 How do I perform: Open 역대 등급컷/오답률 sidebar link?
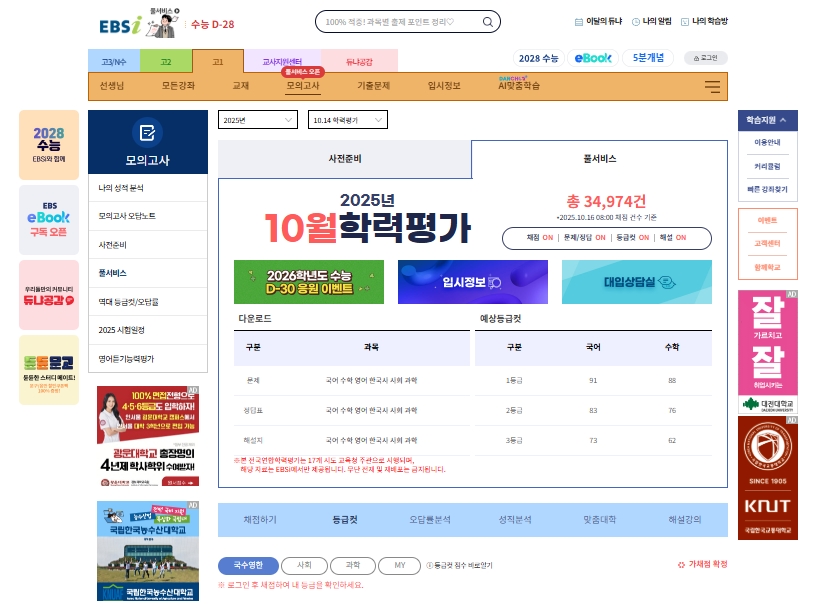[148, 302]
